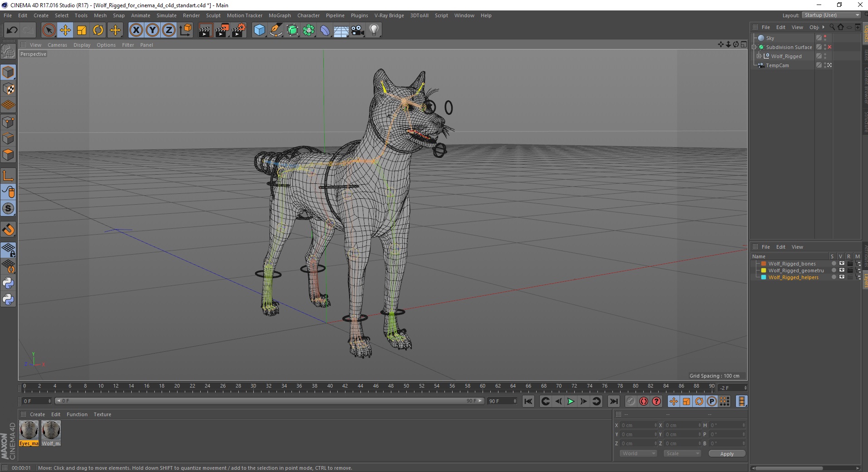Image resolution: width=868 pixels, height=472 pixels.
Task: Open the World coordinate dropdown
Action: tap(638, 453)
